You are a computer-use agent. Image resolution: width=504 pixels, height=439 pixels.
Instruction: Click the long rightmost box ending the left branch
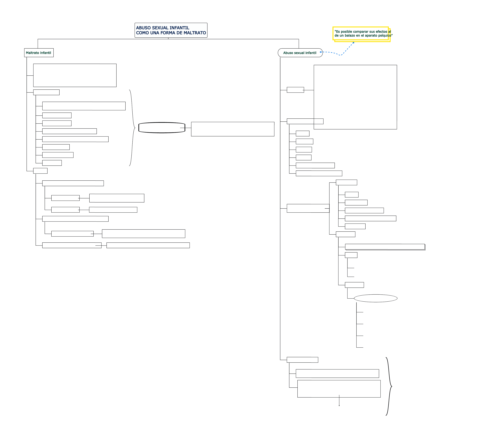pyautogui.click(x=148, y=245)
